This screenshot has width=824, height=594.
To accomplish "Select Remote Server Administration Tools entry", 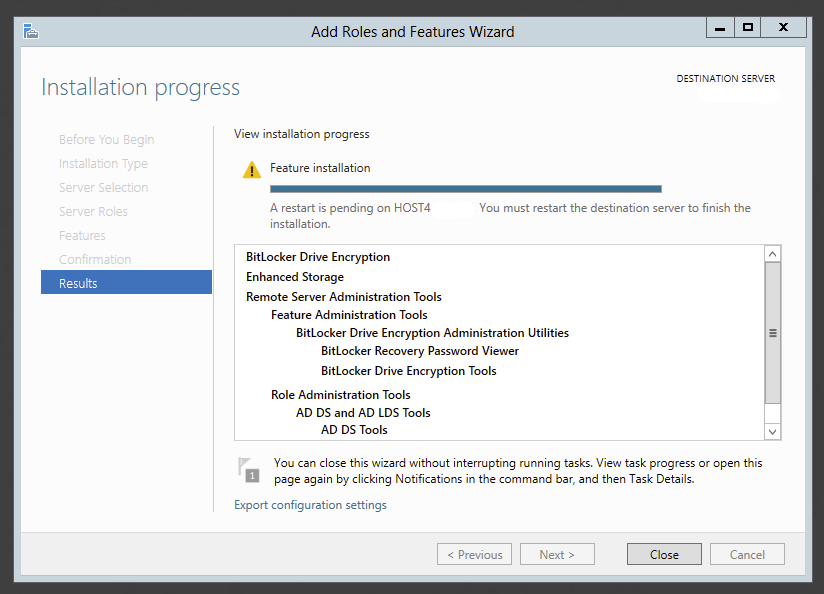I will pyautogui.click(x=343, y=297).
